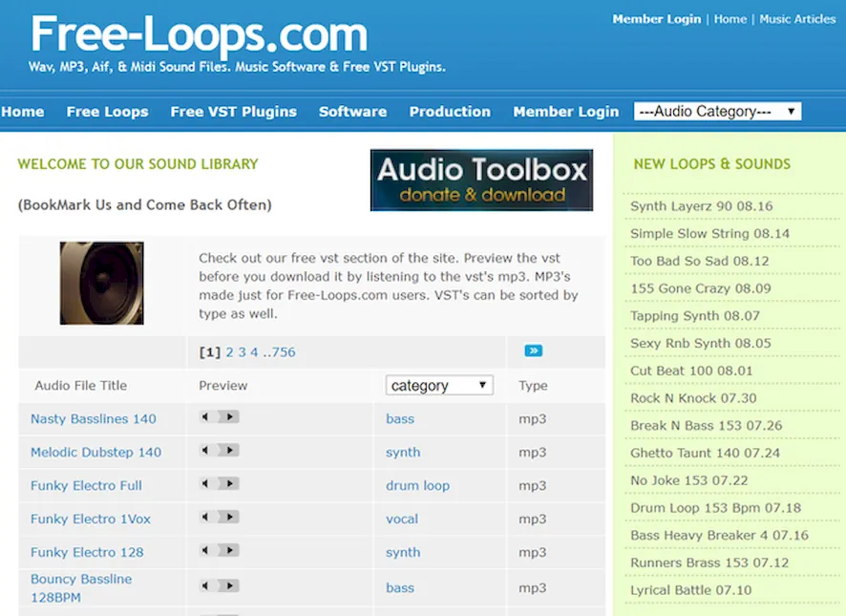Play the Funky Electro 128 preview

tap(231, 551)
